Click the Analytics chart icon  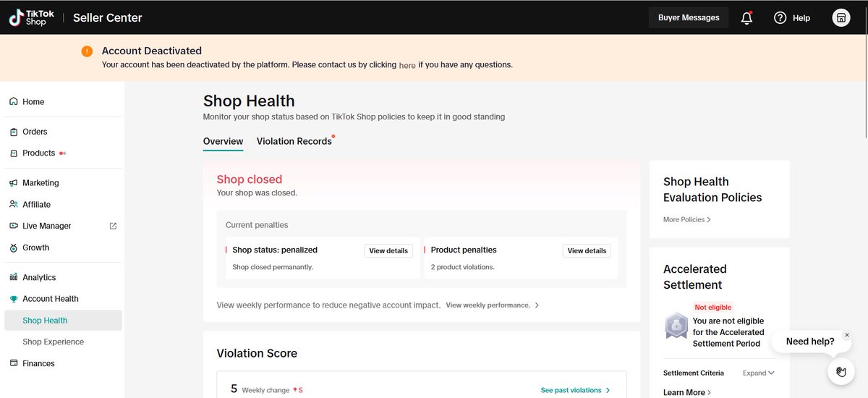(x=14, y=277)
